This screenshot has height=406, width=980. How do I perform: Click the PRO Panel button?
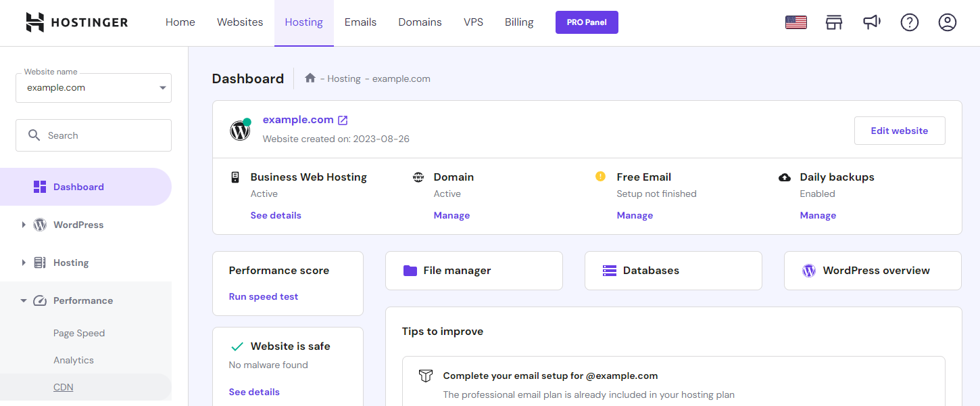click(586, 22)
